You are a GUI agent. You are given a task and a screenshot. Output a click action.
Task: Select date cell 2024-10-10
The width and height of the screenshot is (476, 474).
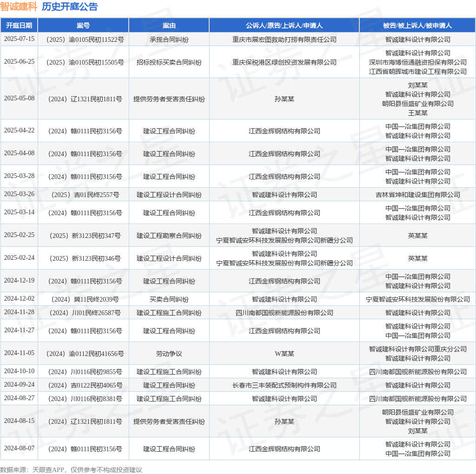[x=19, y=371]
